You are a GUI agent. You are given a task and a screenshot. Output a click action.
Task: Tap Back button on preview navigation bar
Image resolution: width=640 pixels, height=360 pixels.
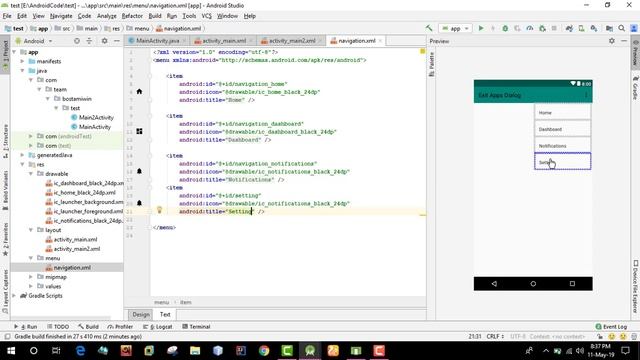pyautogui.click(x=494, y=283)
